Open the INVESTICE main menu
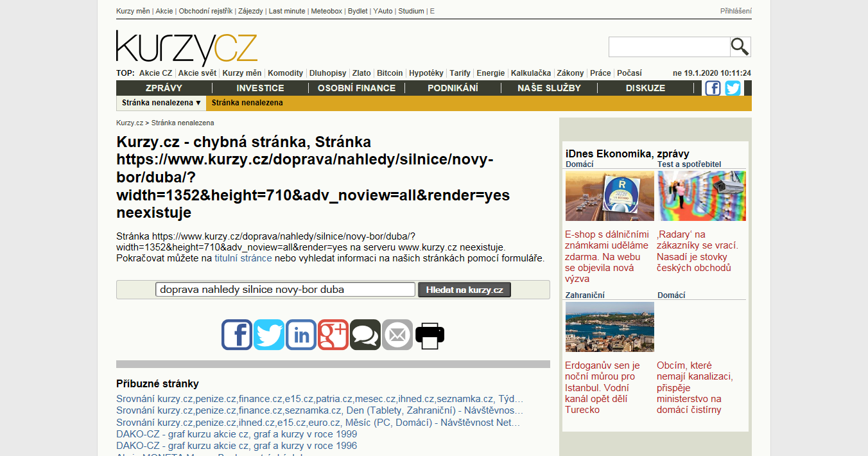 [x=260, y=88]
